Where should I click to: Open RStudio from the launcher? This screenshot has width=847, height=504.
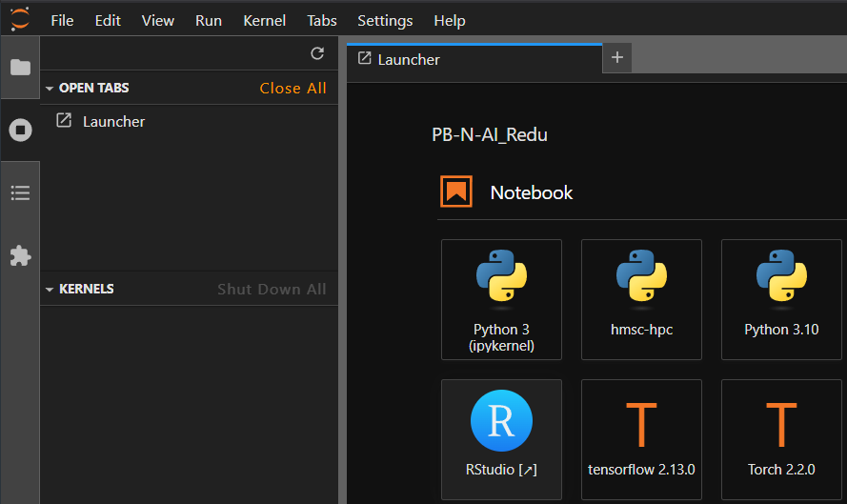click(x=501, y=439)
